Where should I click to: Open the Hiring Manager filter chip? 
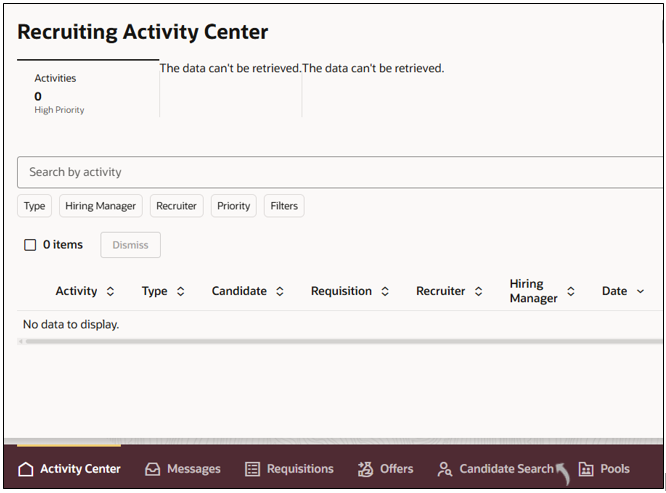pos(100,206)
